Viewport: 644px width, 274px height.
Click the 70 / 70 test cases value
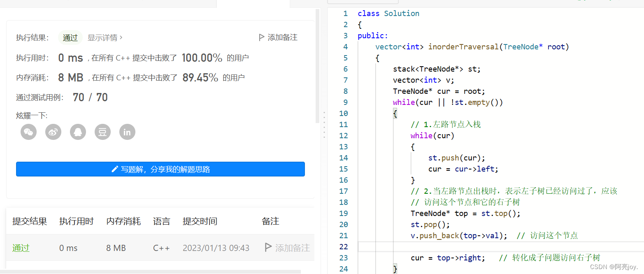(90, 97)
